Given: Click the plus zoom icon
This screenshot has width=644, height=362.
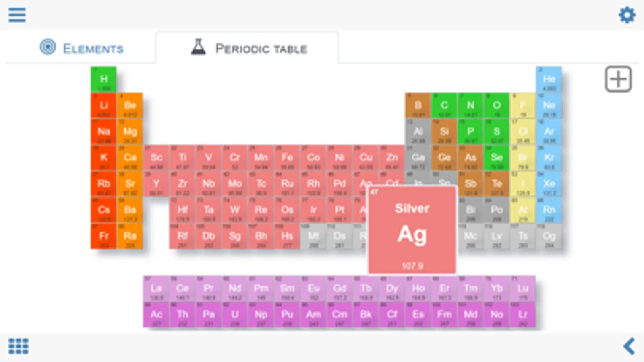Looking at the screenshot, I should coord(618,79).
